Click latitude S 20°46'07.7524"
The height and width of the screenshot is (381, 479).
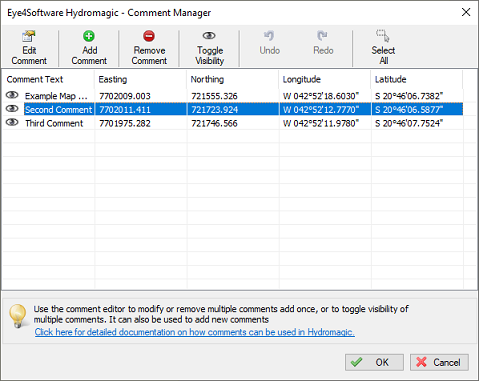pos(409,123)
